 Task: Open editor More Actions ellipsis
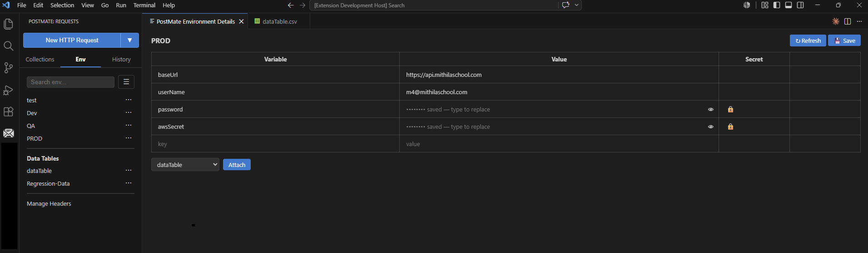(859, 21)
